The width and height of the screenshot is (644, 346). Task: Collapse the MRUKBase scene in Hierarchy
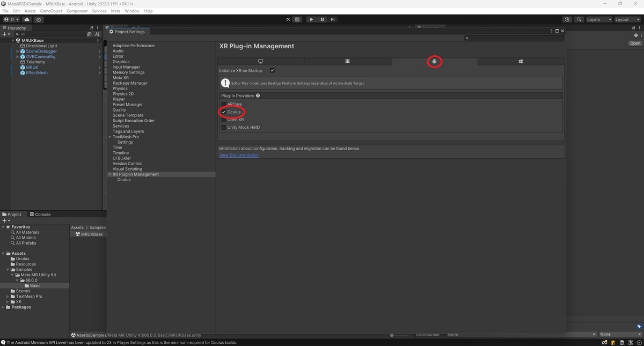(x=13, y=40)
